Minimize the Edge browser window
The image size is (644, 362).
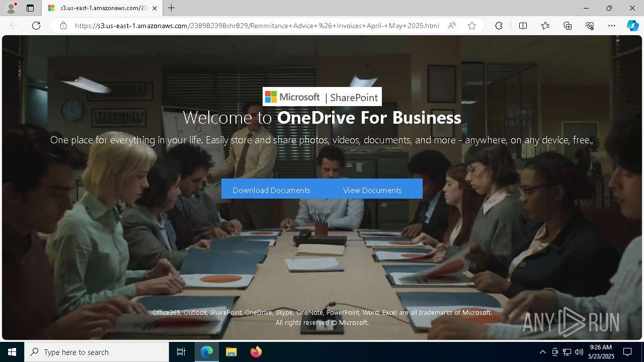point(586,8)
